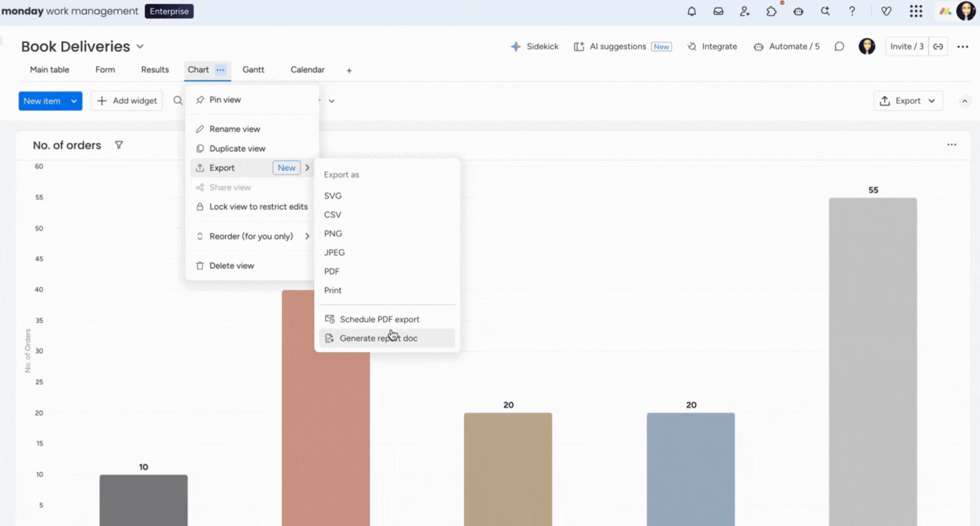The image size is (980, 526).
Task: Open the notifications bell
Action: pyautogui.click(x=692, y=11)
